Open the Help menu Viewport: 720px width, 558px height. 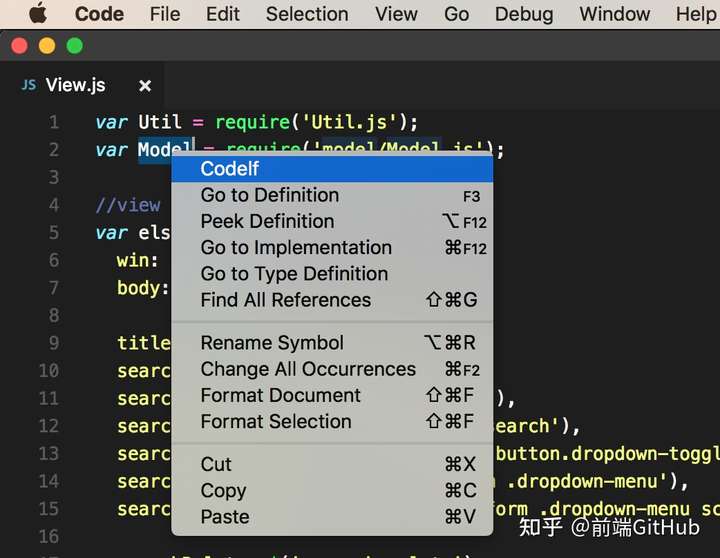click(697, 14)
